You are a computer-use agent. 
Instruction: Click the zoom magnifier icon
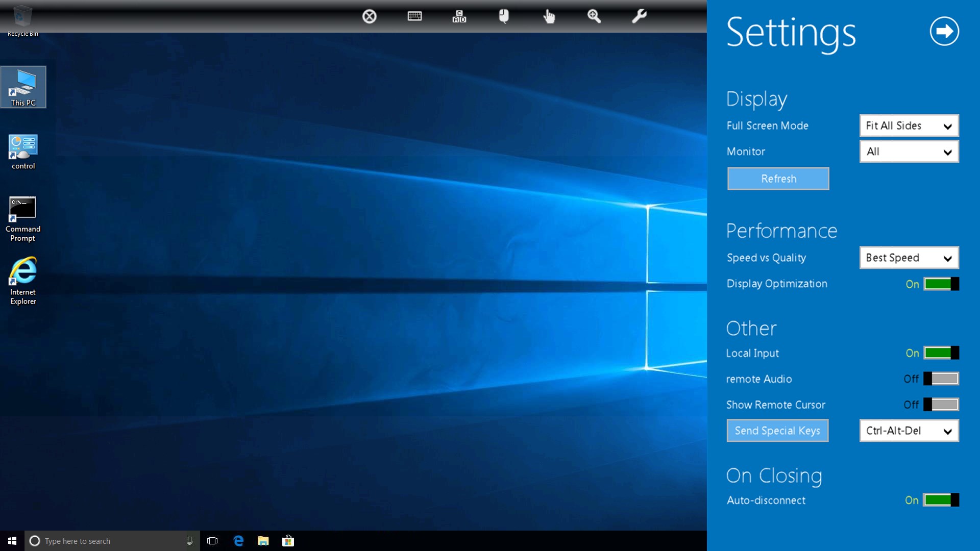coord(594,16)
